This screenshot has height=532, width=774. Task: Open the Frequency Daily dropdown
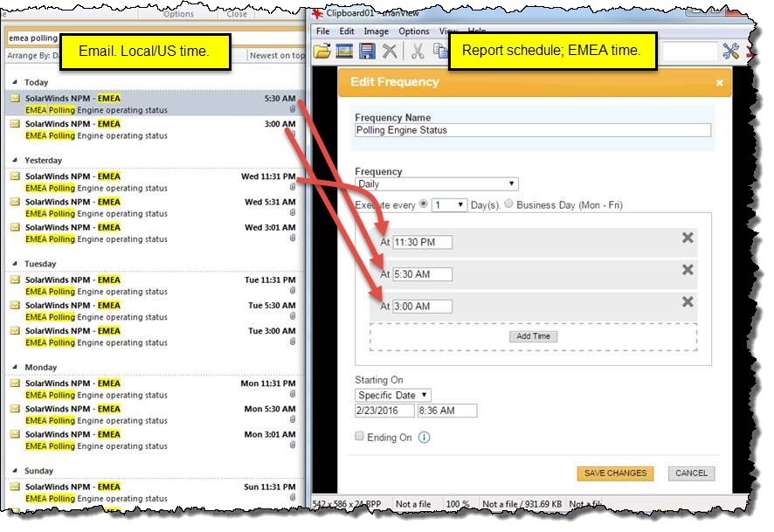point(437,184)
